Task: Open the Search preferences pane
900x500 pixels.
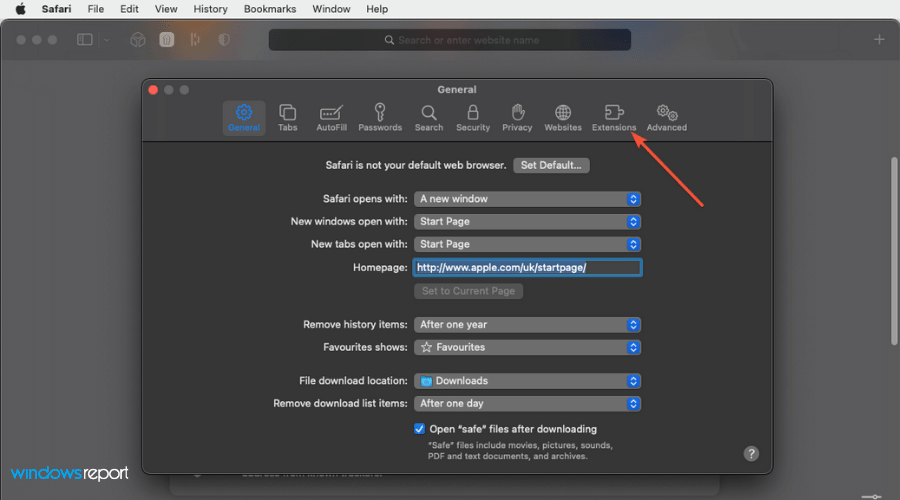Action: (429, 118)
